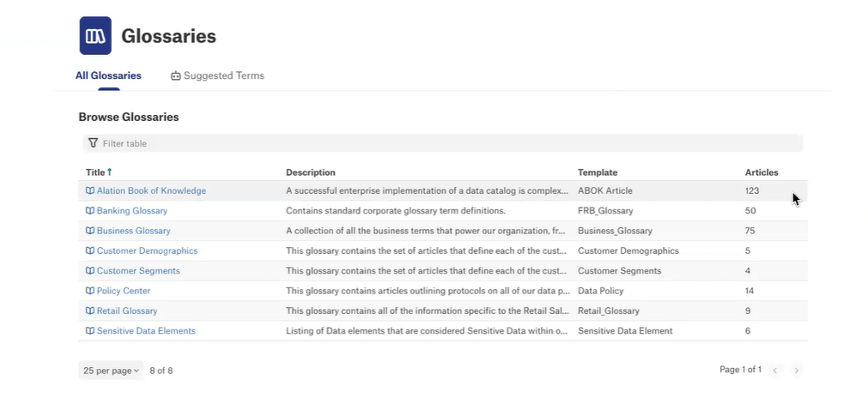Screen dimensions: 868x410
Task: Click the article count 14
Action: [750, 291]
